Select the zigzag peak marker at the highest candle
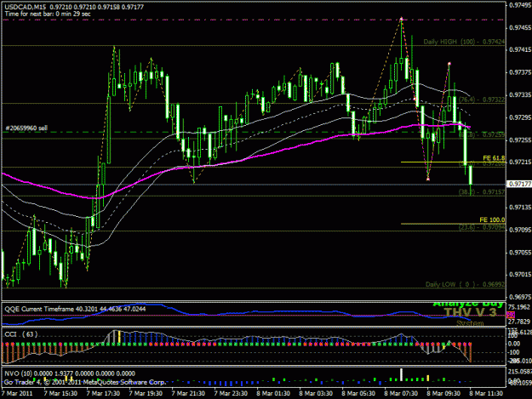The width and height of the screenshot is (532, 399). 401,19
